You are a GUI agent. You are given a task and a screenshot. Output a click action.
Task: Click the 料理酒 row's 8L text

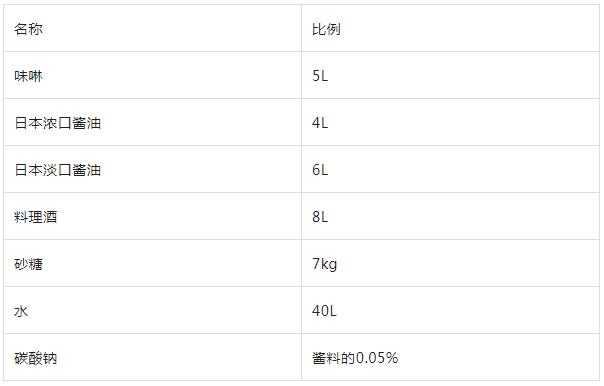click(x=320, y=216)
